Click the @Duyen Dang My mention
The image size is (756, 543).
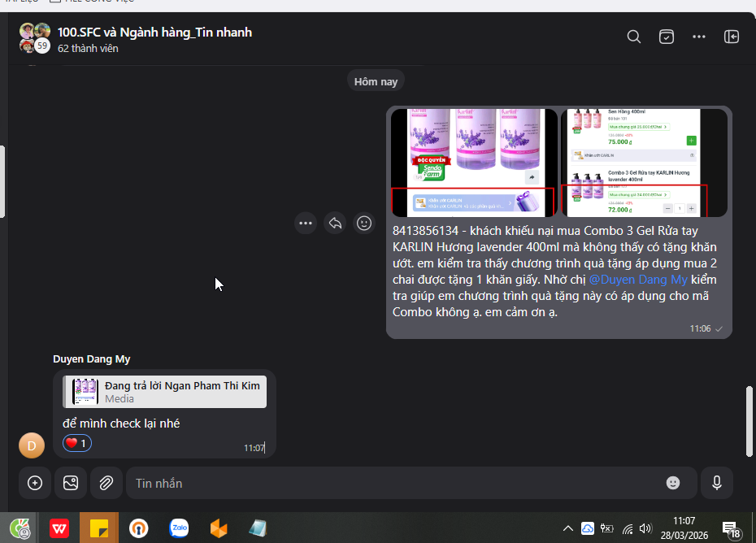638,280
